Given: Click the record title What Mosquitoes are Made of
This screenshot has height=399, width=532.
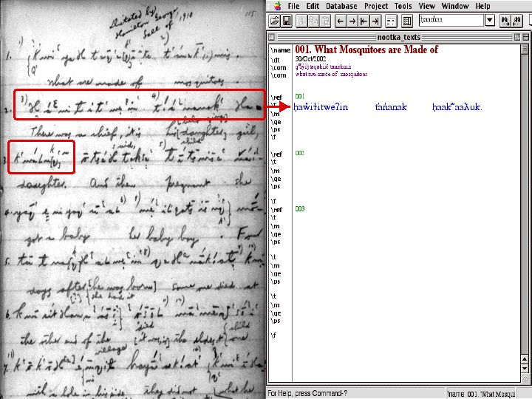Looking at the screenshot, I should point(366,50).
